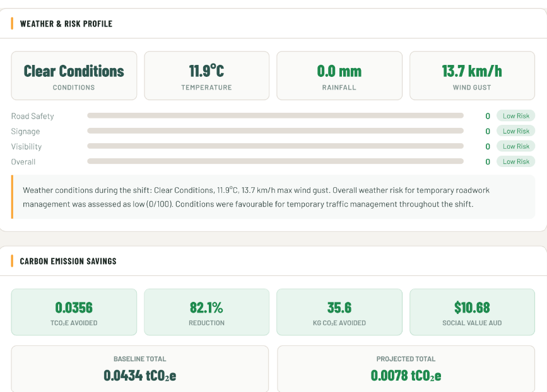Click the Low Risk badge for Signage

coord(516,131)
